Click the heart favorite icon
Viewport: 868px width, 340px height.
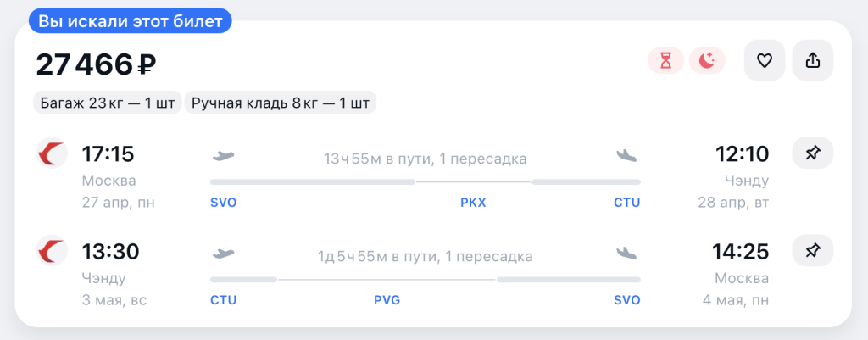point(765,61)
